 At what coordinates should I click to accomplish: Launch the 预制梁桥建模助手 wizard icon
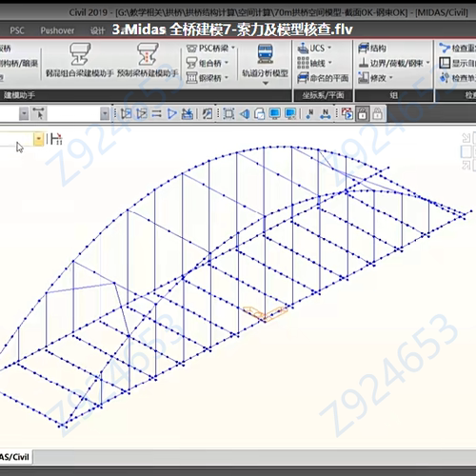click(148, 54)
